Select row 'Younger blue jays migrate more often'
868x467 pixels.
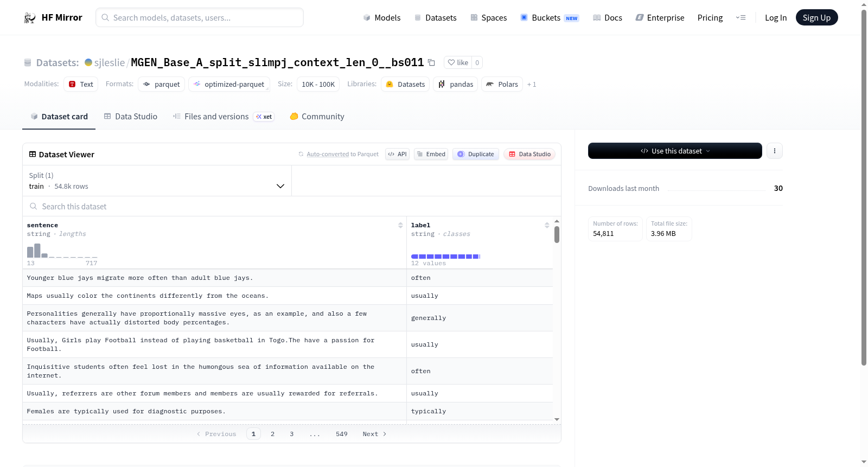(288, 278)
